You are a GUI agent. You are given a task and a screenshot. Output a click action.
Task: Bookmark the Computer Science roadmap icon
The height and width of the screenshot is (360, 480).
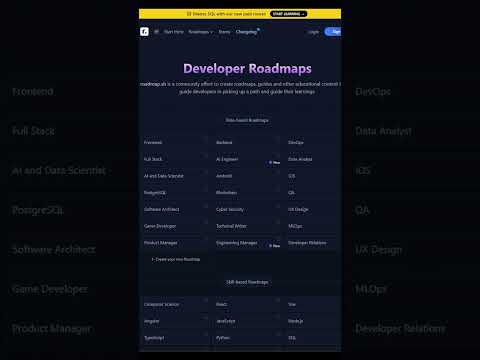206,300
